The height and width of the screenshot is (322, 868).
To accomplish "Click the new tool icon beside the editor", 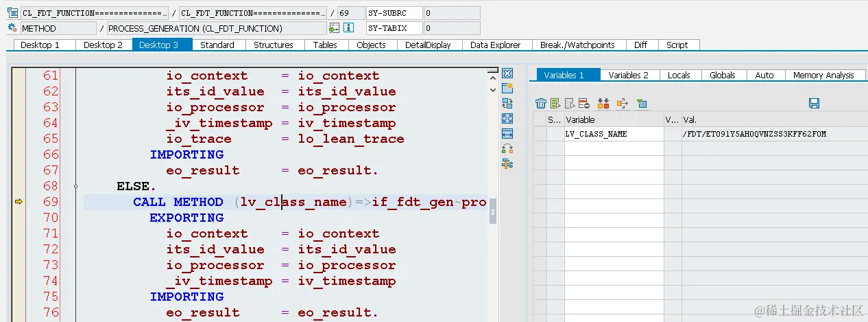I will (507, 89).
